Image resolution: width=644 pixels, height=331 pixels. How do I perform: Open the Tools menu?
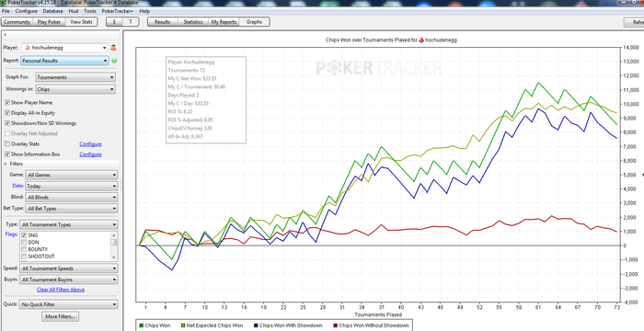tap(90, 11)
